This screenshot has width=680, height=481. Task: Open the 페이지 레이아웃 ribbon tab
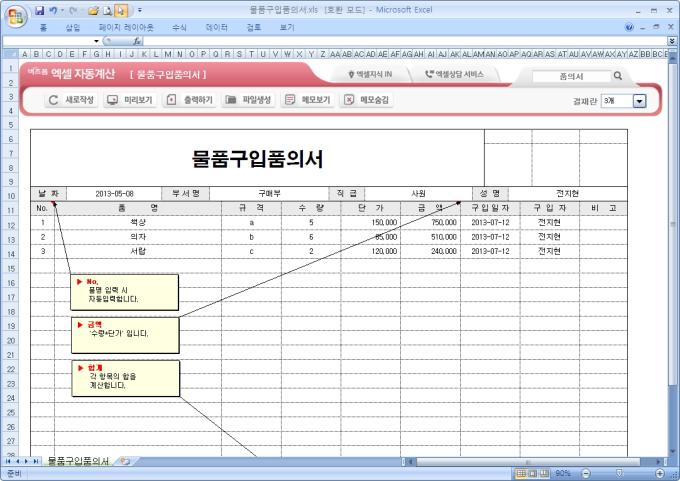click(x=126, y=28)
